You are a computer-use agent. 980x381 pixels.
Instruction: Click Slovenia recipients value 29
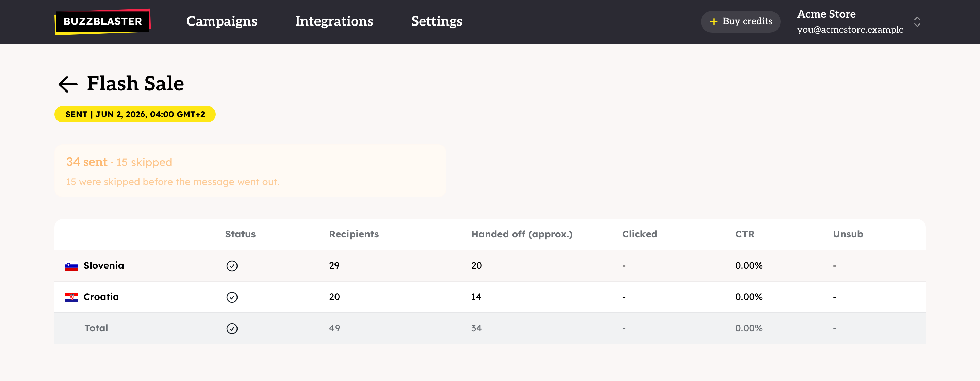(334, 265)
